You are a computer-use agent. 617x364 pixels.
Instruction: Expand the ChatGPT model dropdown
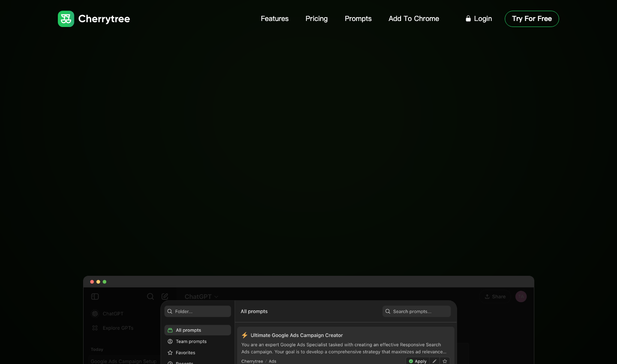tap(201, 296)
